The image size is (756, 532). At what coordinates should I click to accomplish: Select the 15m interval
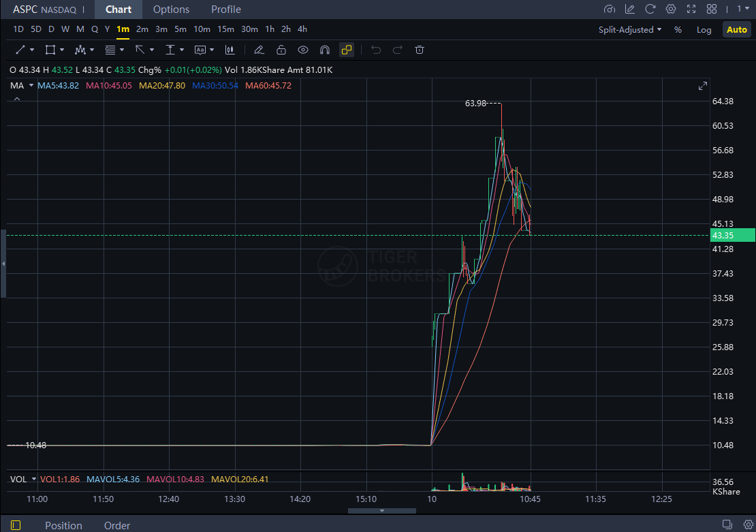coord(225,29)
